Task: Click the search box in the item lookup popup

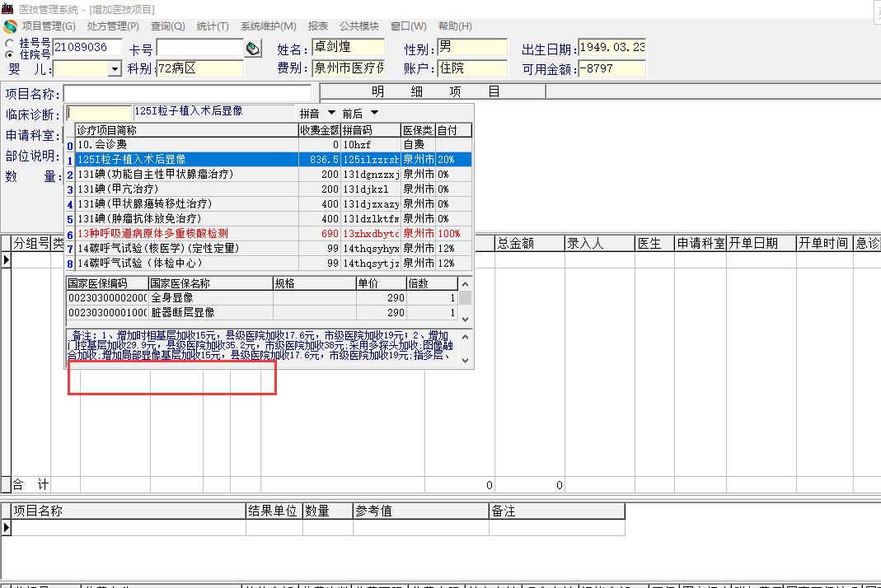Action: point(100,113)
